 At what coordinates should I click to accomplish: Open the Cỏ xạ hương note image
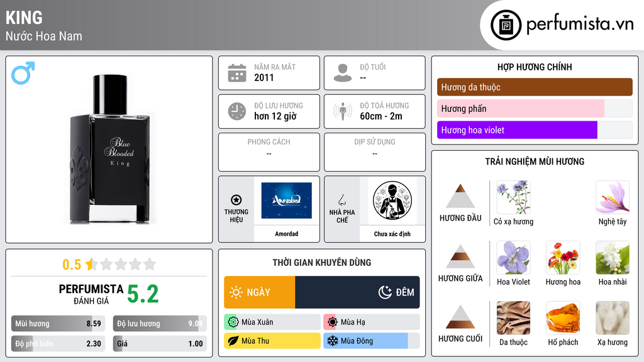(x=513, y=197)
